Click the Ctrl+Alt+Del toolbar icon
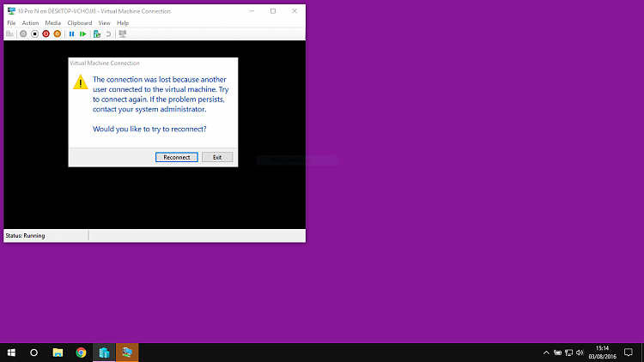 point(9,34)
